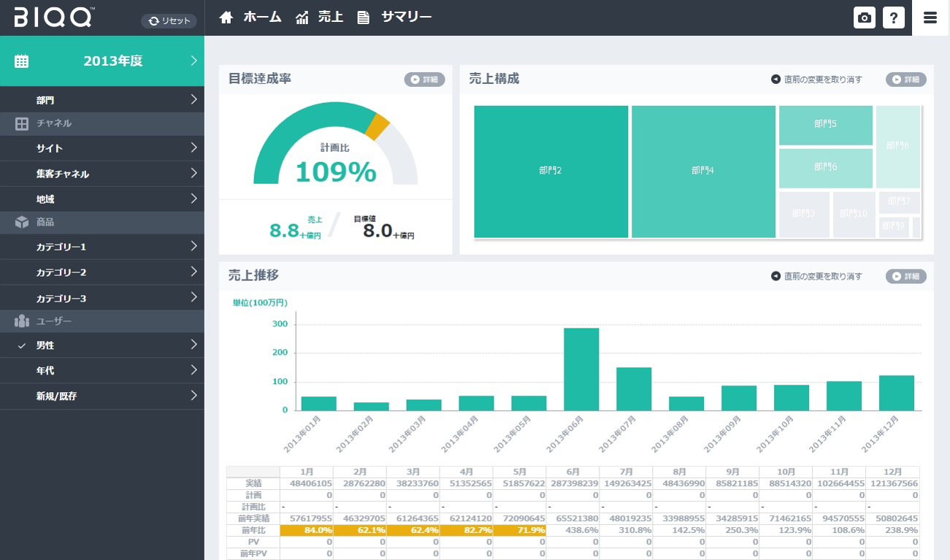The width and height of the screenshot is (950, 560).
Task: Select the 部門9 treemap block
Action: (894, 227)
